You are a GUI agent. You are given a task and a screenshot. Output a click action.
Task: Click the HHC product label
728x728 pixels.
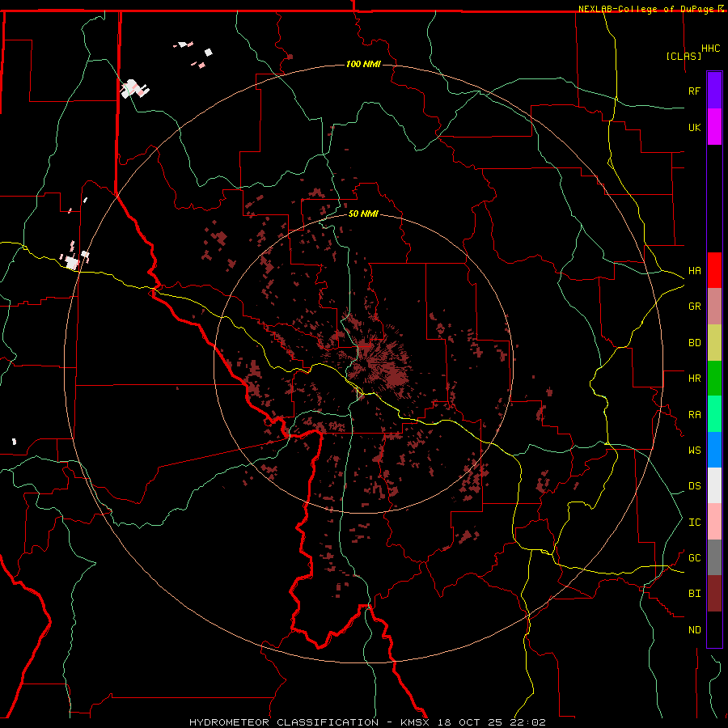coord(711,49)
